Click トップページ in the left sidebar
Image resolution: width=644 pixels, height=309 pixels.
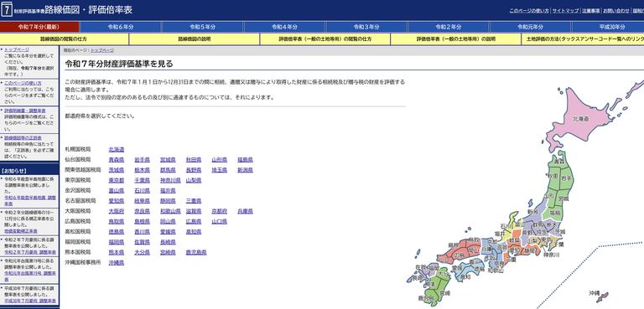[17, 49]
